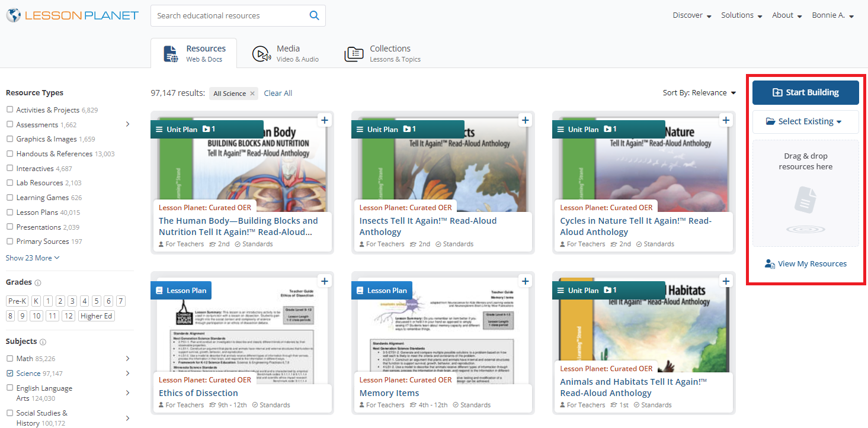Add Ethics of Dissection with plus icon
The height and width of the screenshot is (428, 868).
pyautogui.click(x=324, y=281)
